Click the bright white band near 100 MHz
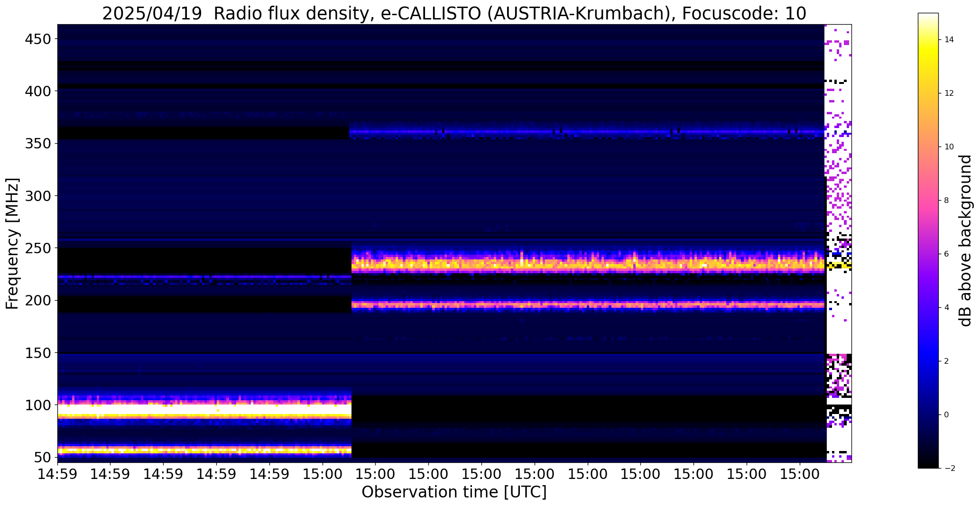Viewport: 980px width, 506px height. click(x=204, y=410)
